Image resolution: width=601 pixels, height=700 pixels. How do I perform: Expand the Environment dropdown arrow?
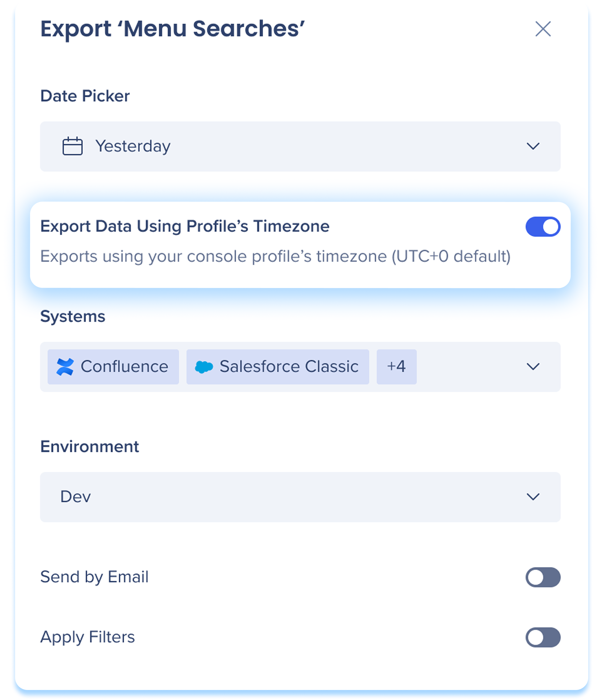click(x=533, y=497)
